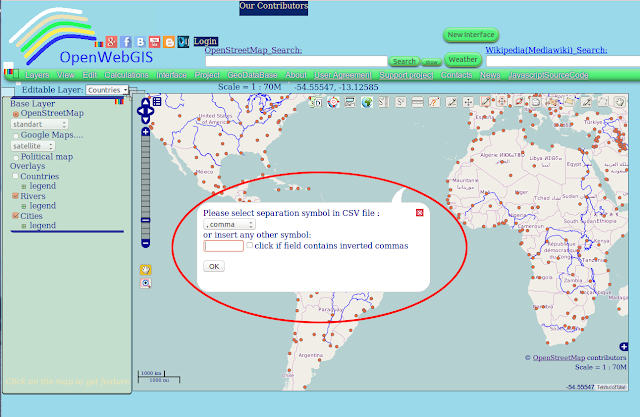Click the globe toolbar icon
This screenshot has height=417, width=640.
pos(367,102)
